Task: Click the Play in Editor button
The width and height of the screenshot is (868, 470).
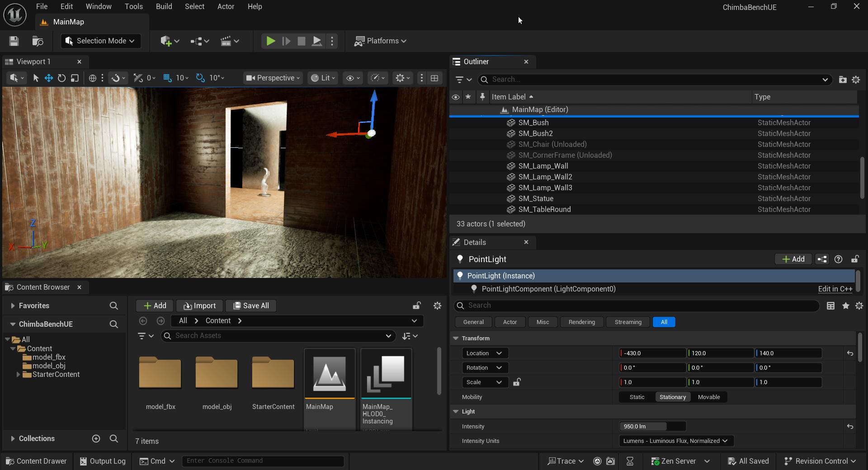Action: [270, 41]
